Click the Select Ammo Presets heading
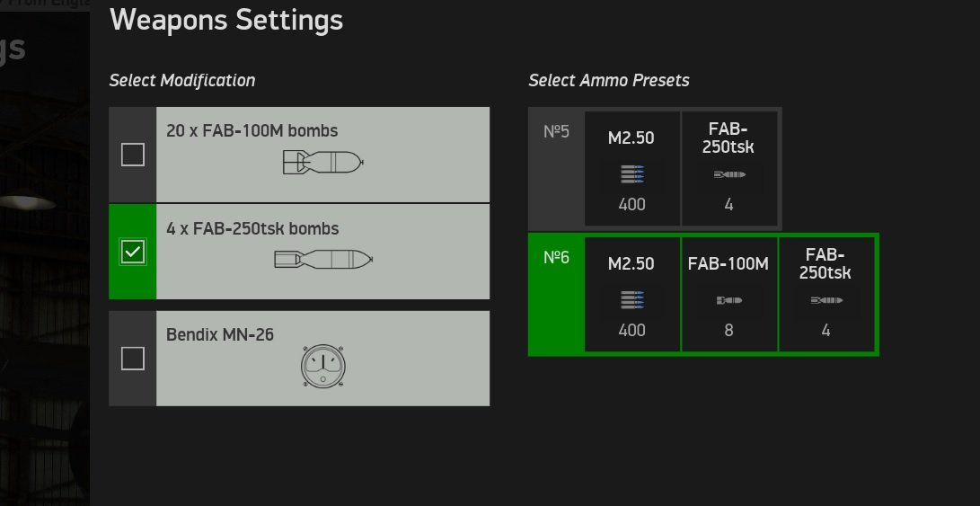 [609, 80]
